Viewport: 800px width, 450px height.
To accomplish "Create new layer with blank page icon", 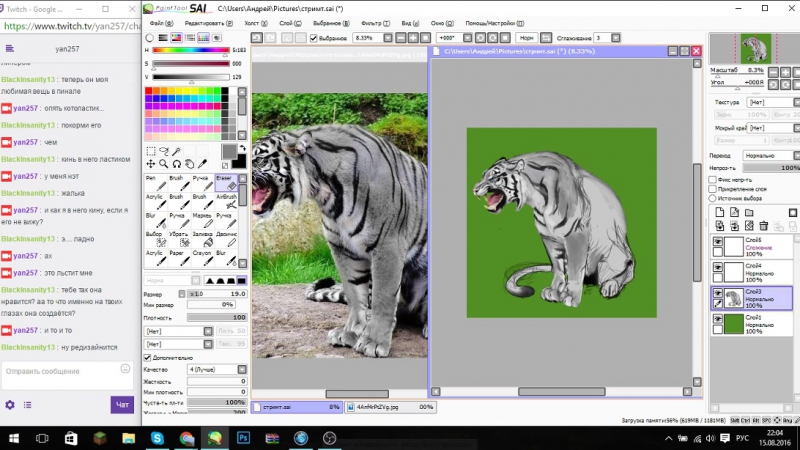I will click(x=719, y=212).
